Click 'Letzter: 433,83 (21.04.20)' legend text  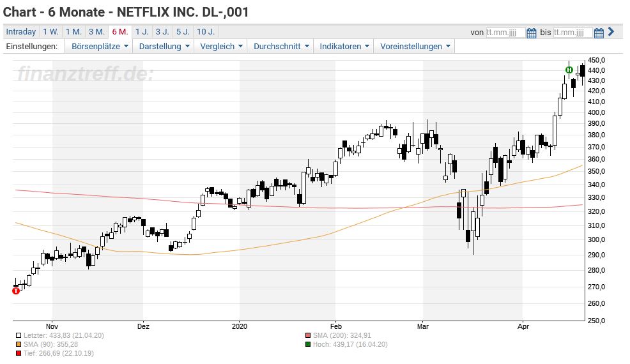[63, 335]
